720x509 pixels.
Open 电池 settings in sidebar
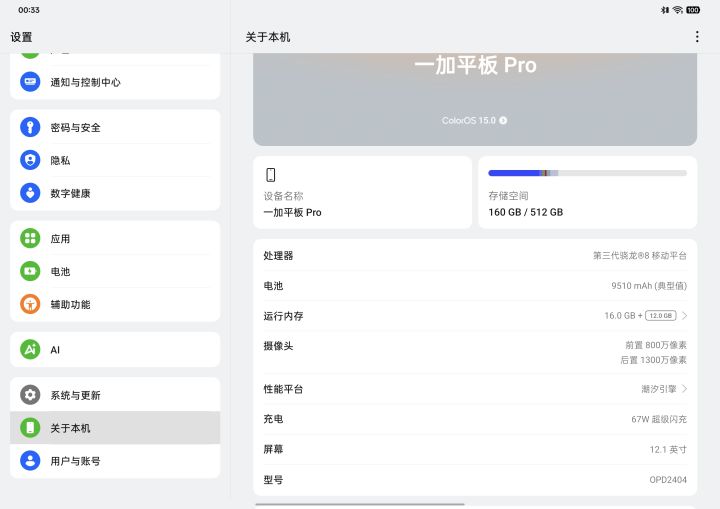[115, 271]
